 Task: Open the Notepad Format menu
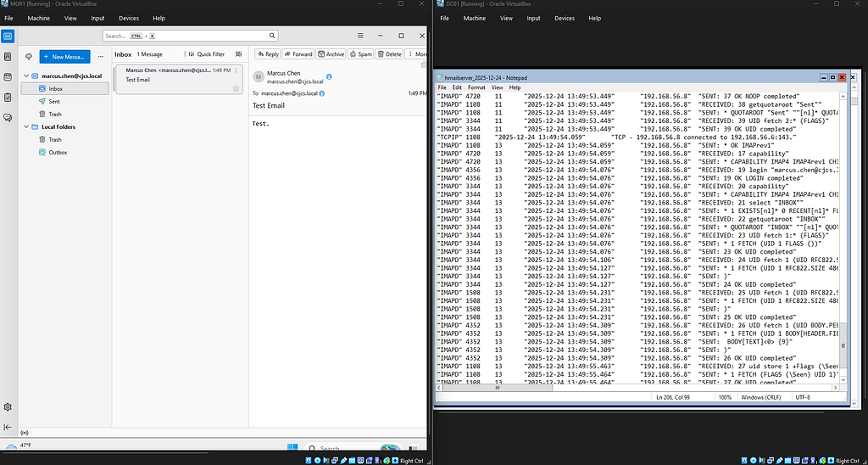click(476, 87)
